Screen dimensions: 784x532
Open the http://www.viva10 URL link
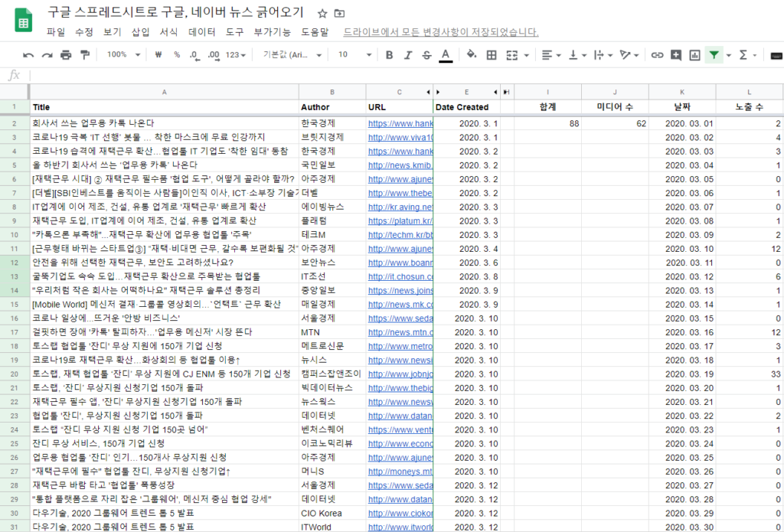tap(400, 137)
